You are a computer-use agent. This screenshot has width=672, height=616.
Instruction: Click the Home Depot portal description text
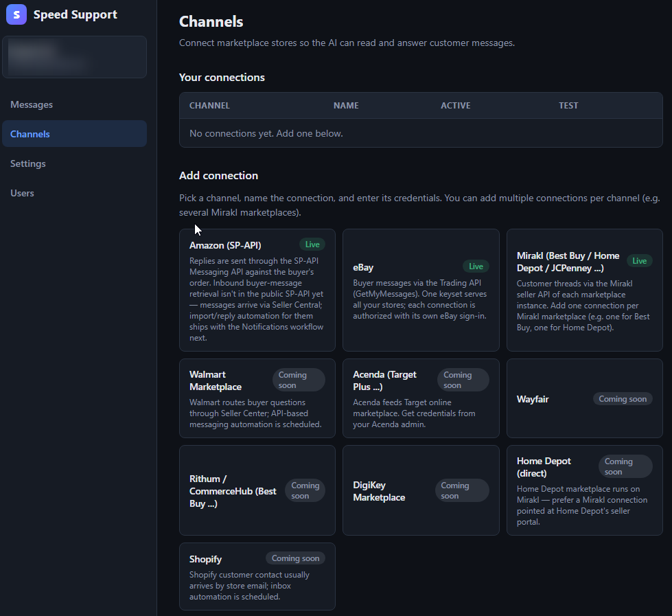(582, 505)
